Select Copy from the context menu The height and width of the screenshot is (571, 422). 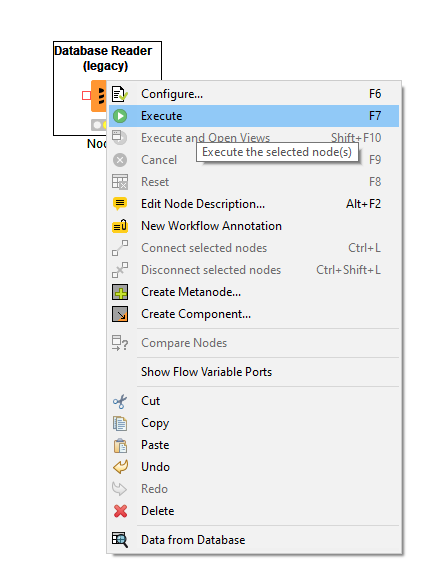click(254, 423)
